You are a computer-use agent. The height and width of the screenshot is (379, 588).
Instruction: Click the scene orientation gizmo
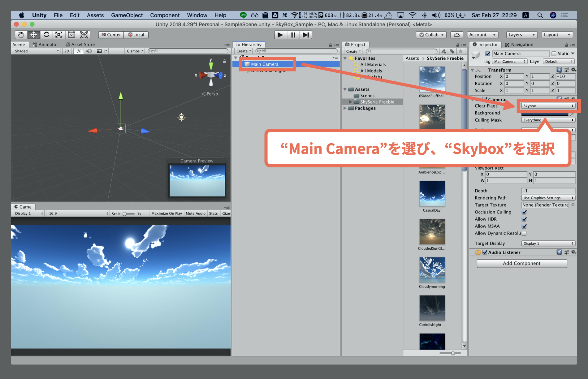(211, 75)
